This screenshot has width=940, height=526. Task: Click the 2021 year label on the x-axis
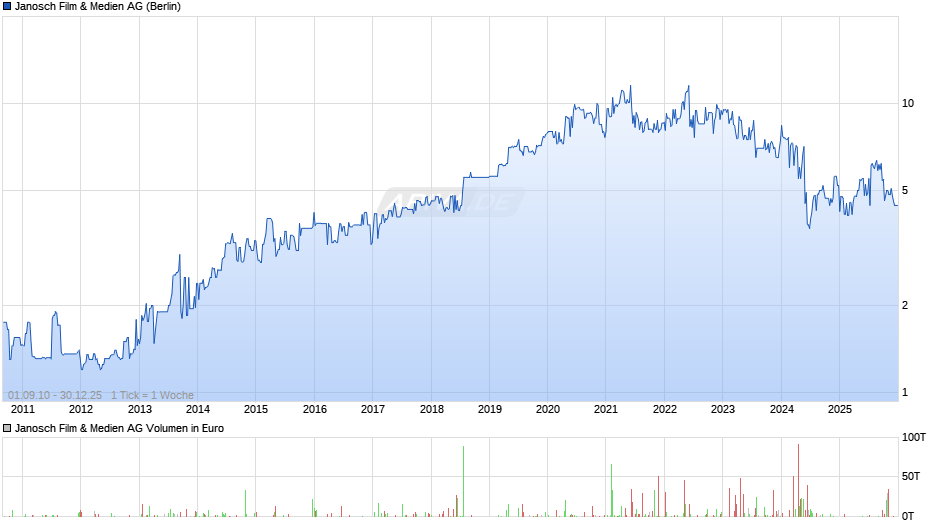(x=606, y=409)
